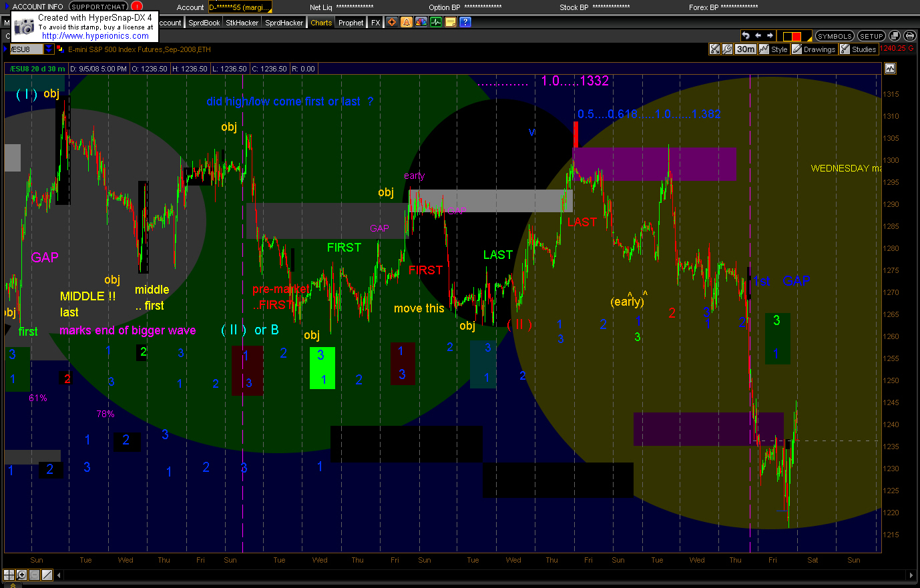Click the orange target gadget icon
The height and width of the screenshot is (588, 920).
point(392,22)
